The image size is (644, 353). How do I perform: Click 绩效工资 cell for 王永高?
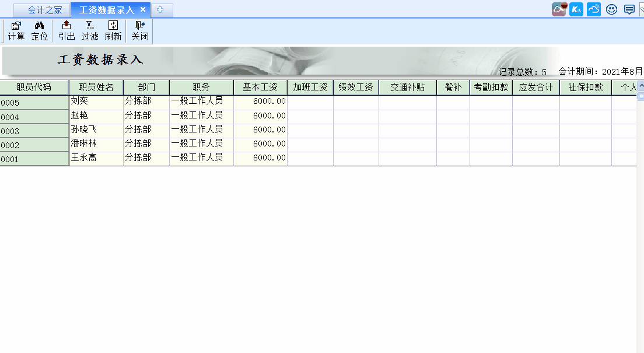[x=356, y=159]
